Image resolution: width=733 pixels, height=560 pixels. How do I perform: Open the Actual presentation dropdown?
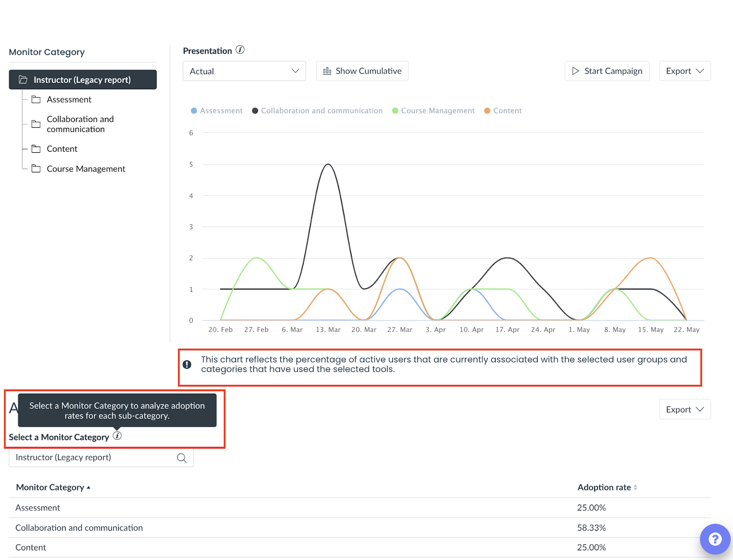(244, 71)
